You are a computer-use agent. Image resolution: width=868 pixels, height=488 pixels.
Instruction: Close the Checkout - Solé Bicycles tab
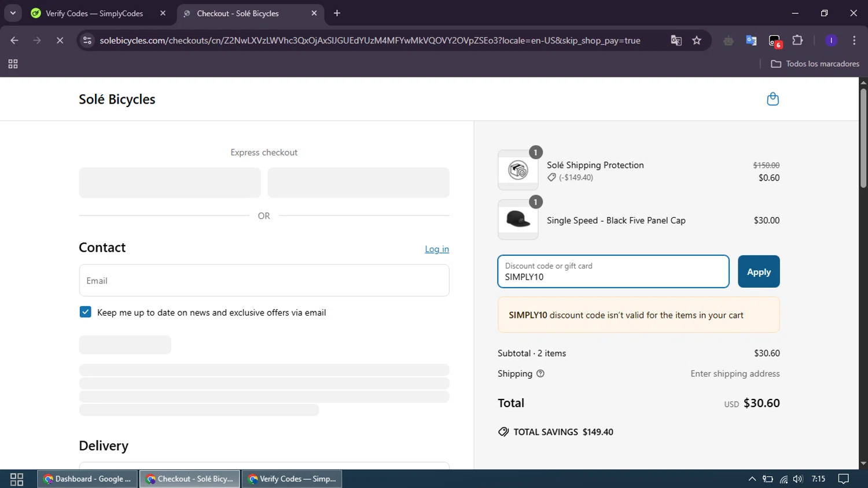pos(314,13)
